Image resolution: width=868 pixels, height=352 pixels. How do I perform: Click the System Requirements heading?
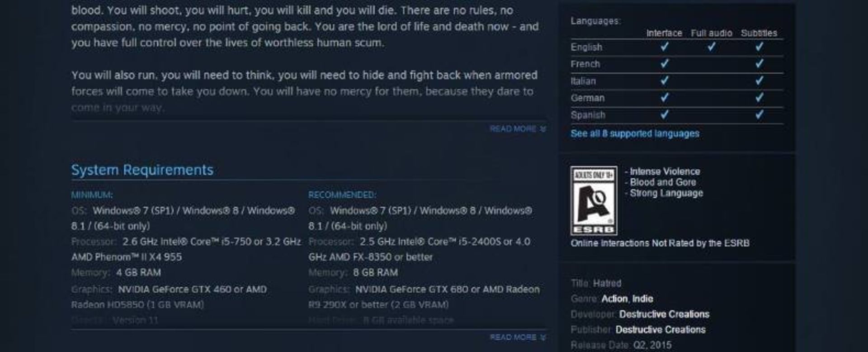click(x=142, y=170)
